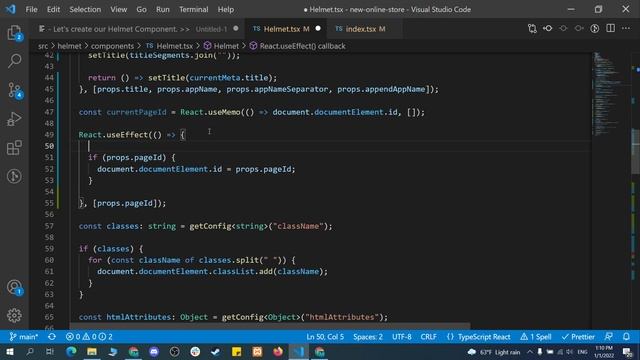Open the Help menu
The image size is (640, 360).
click(x=226, y=9)
